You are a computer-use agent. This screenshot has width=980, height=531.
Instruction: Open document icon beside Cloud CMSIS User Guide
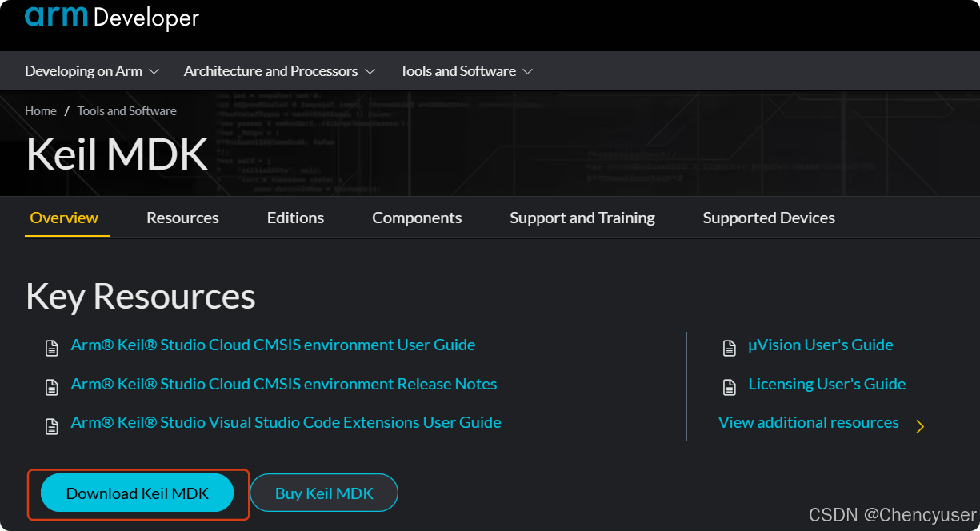point(52,348)
